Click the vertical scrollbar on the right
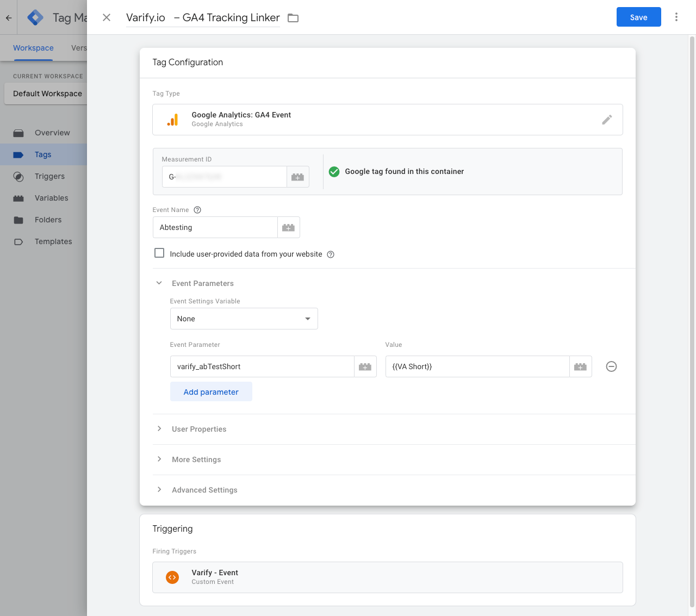This screenshot has height=616, width=696. point(692,321)
